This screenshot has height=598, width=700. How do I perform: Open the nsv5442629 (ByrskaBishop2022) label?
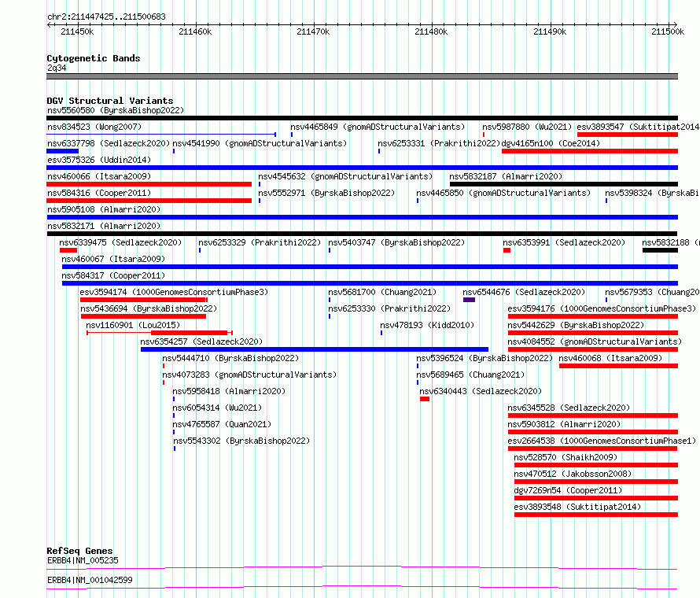click(576, 325)
